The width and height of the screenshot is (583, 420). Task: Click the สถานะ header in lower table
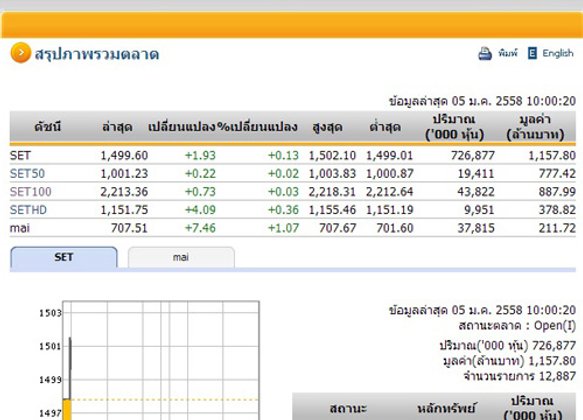[x=348, y=408]
